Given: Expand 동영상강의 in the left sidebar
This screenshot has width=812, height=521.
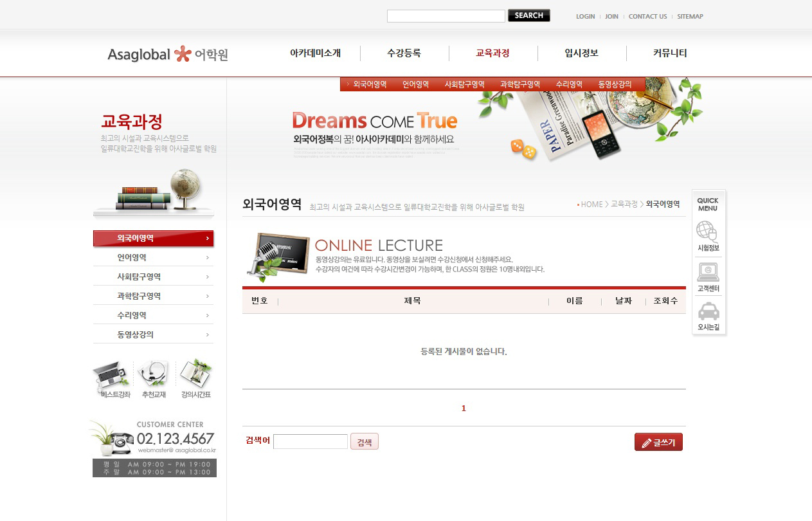Looking at the screenshot, I should coord(154,334).
